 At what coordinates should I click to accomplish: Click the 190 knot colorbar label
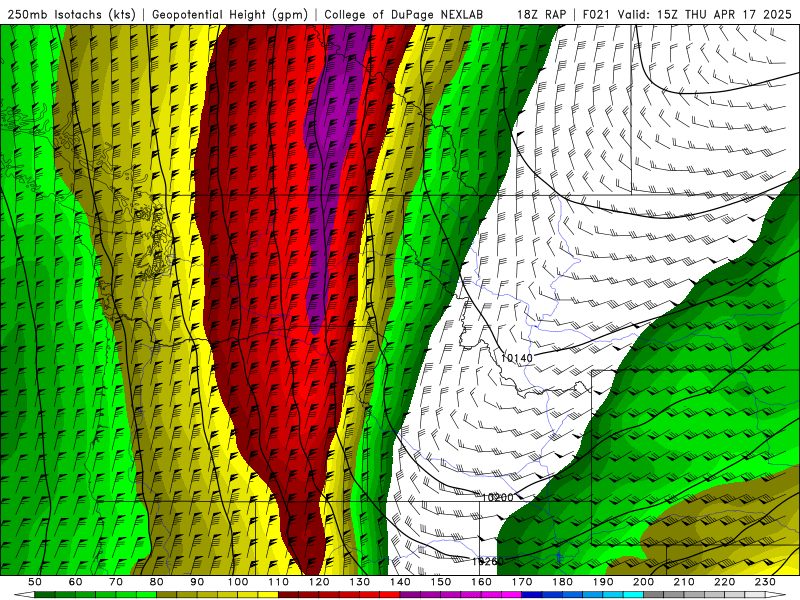pyautogui.click(x=603, y=582)
